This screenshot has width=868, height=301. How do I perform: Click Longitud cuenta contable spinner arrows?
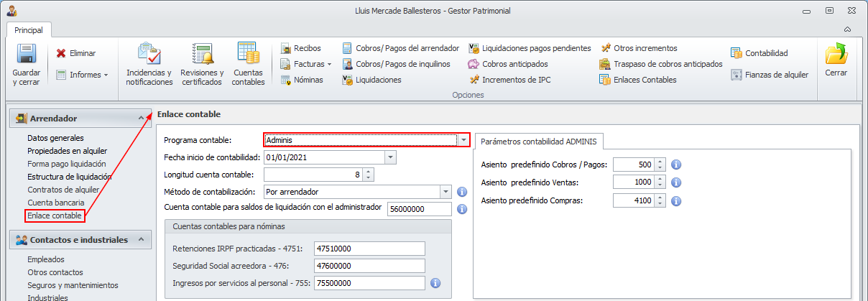(368, 175)
